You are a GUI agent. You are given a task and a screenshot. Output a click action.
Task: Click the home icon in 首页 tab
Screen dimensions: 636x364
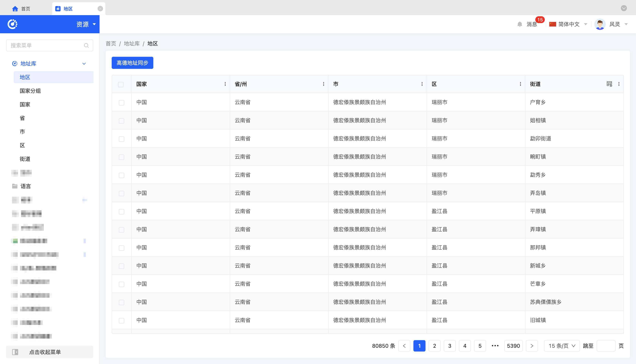pyautogui.click(x=15, y=9)
